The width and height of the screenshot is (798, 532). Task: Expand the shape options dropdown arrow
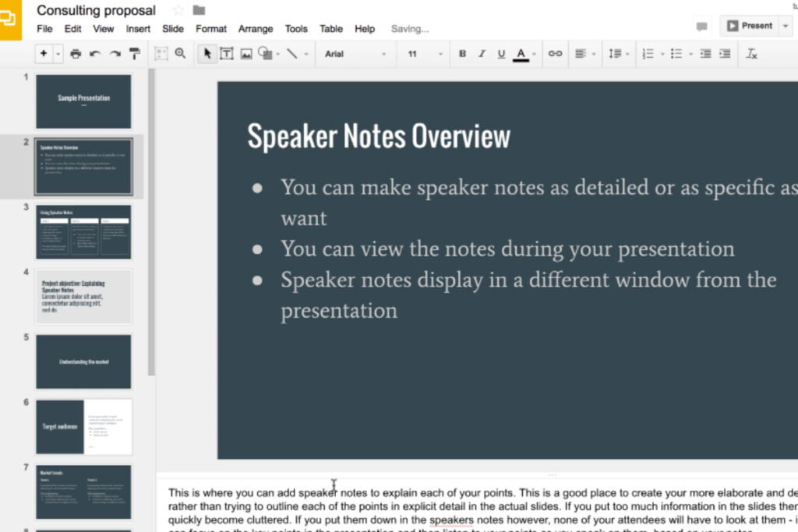pyautogui.click(x=278, y=54)
